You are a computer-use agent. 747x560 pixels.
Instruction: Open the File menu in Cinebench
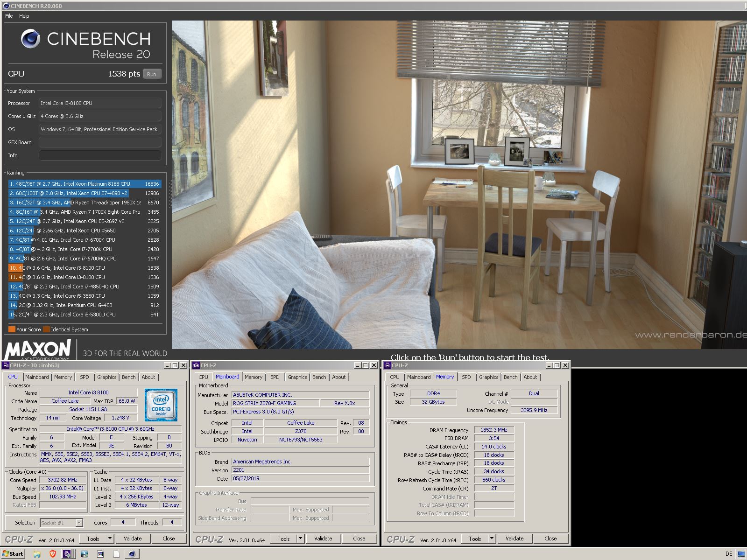tap(9, 16)
